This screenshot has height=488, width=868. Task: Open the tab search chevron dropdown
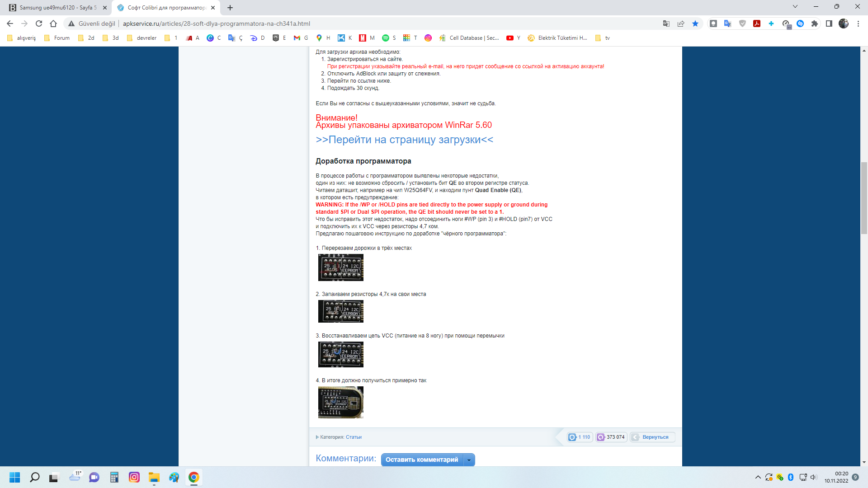click(x=795, y=7)
